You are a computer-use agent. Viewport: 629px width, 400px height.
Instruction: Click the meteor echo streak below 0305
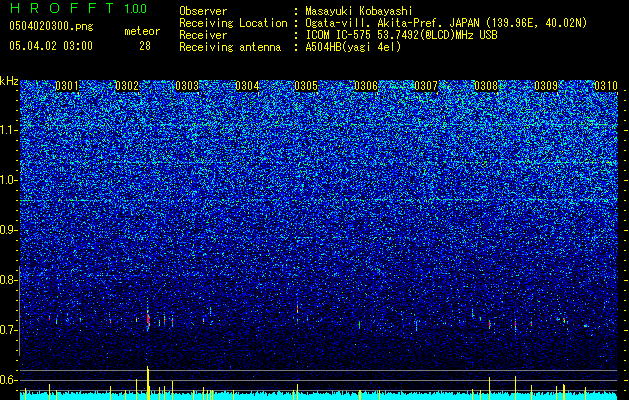(x=297, y=310)
